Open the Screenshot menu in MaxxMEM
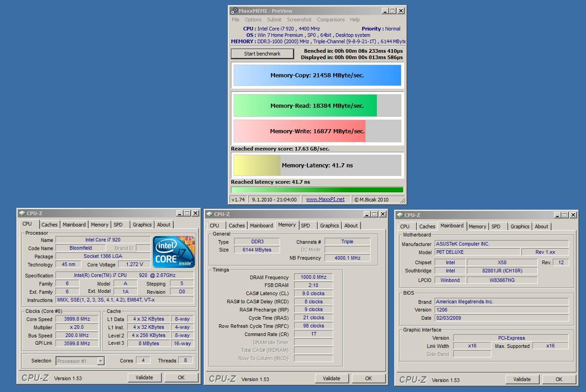 pyautogui.click(x=299, y=20)
